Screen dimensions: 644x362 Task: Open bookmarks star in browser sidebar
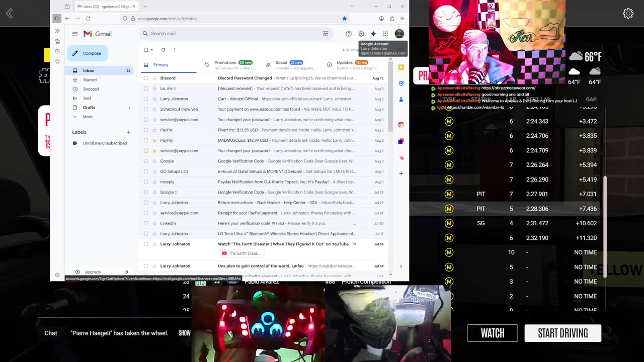(x=57, y=61)
